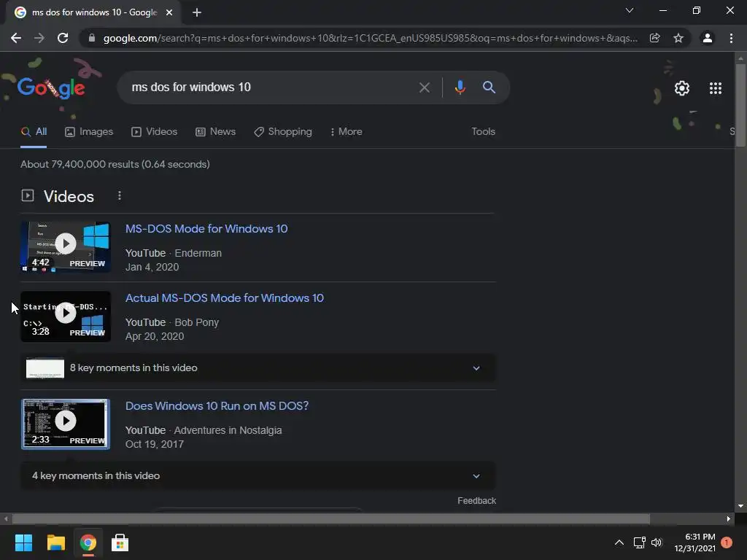Expand '8 key moments in this video'
Viewport: 747px width, 560px height.
tap(258, 368)
